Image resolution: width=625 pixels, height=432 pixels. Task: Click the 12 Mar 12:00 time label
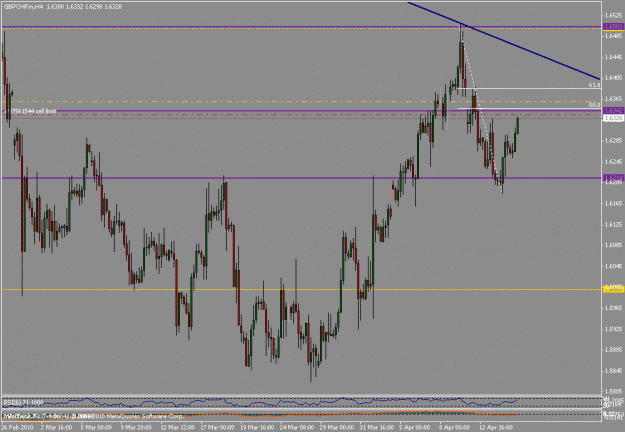coord(178,428)
